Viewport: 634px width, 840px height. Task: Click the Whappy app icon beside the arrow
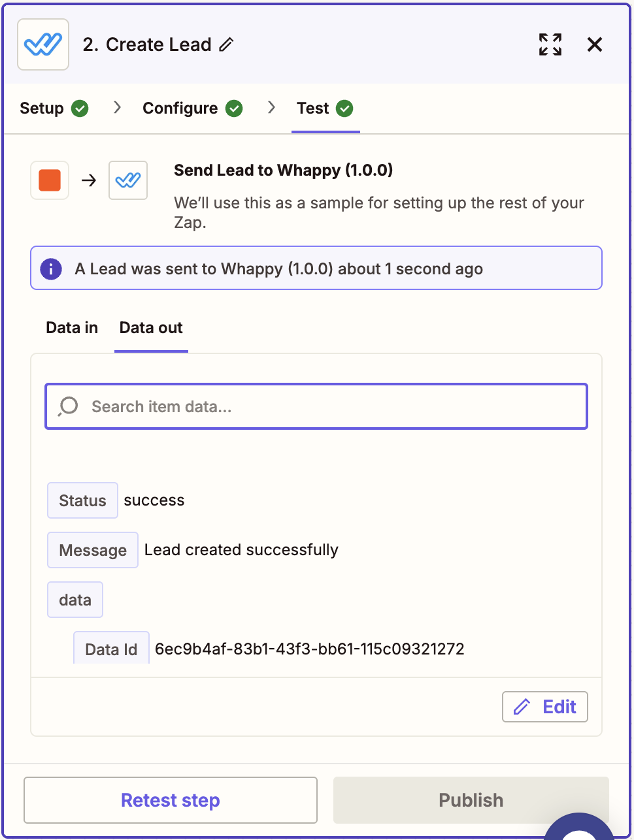[127, 180]
